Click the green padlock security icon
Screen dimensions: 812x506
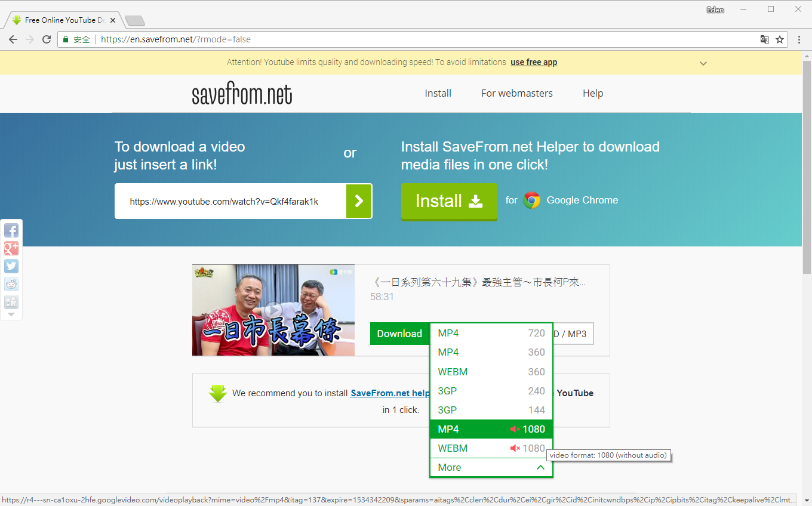point(66,39)
